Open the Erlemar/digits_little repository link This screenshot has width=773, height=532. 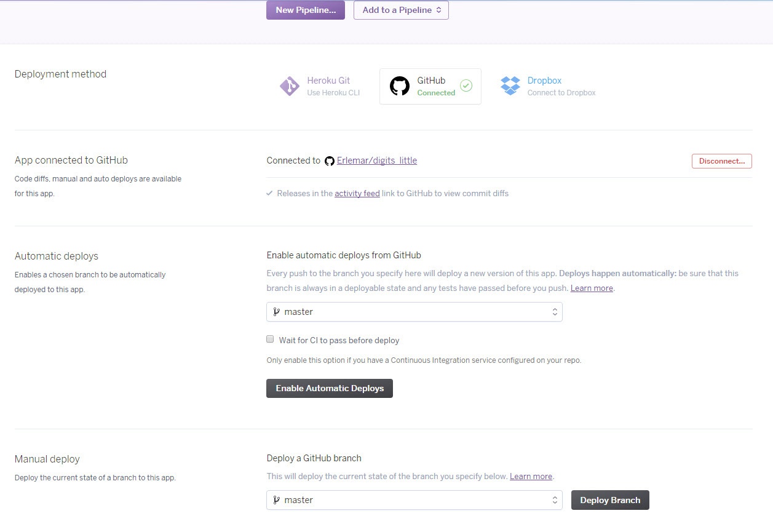click(377, 161)
